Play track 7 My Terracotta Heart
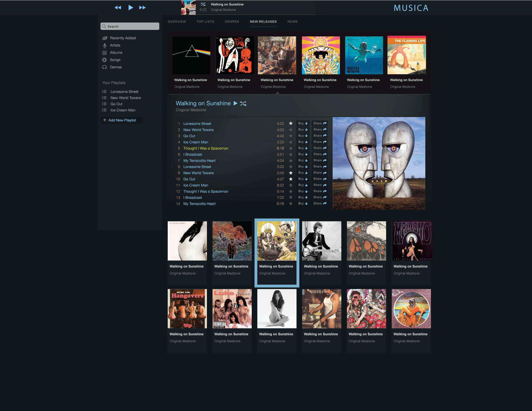The height and width of the screenshot is (411, 532). (199, 160)
